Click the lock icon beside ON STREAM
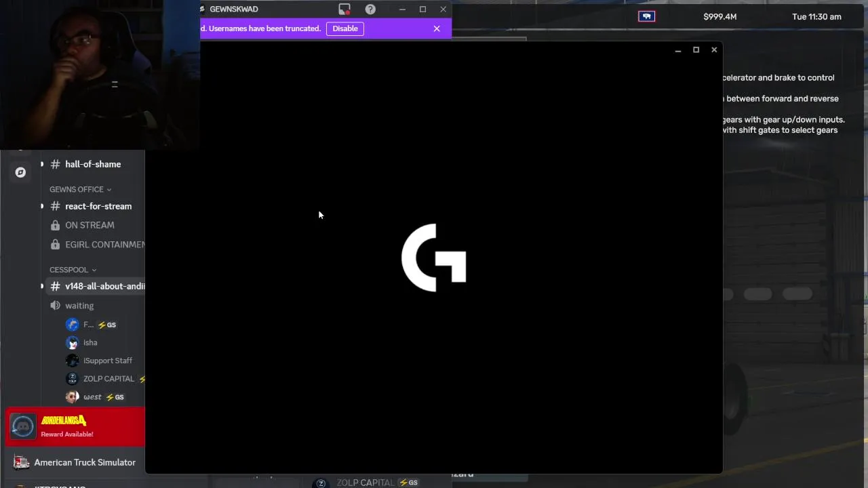Image resolution: width=868 pixels, height=488 pixels. click(55, 225)
